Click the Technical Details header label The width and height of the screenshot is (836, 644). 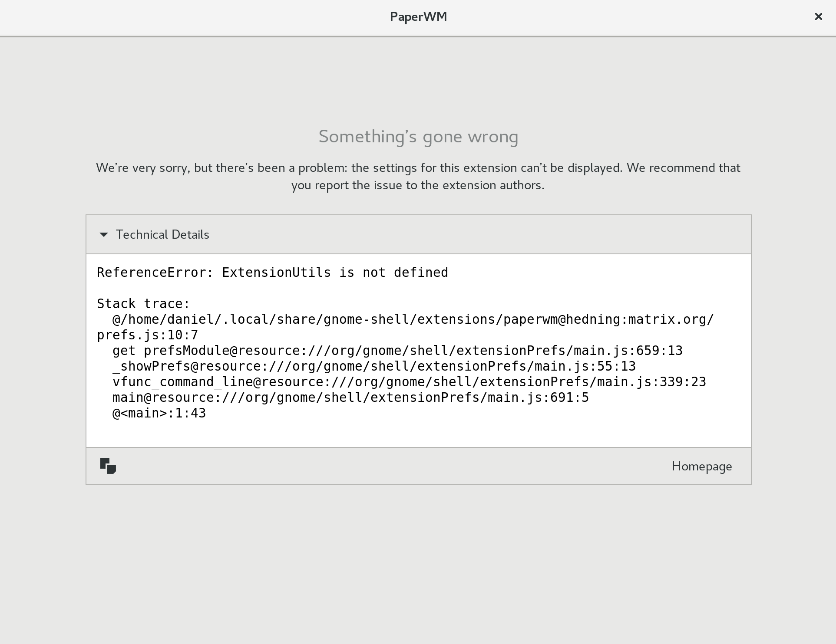pyautogui.click(x=162, y=235)
